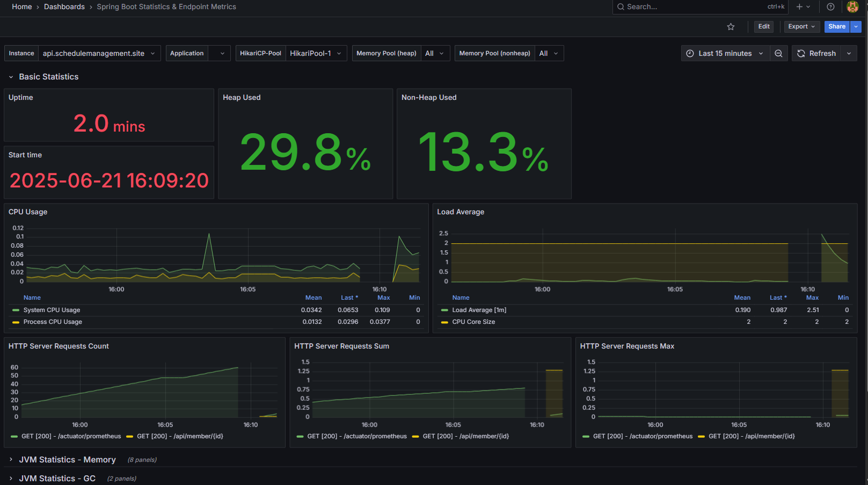Open the user profile avatar

852,7
